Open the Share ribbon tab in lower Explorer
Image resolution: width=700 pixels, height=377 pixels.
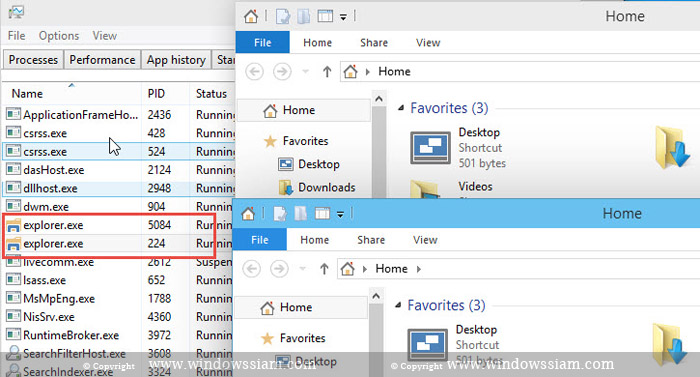click(371, 240)
